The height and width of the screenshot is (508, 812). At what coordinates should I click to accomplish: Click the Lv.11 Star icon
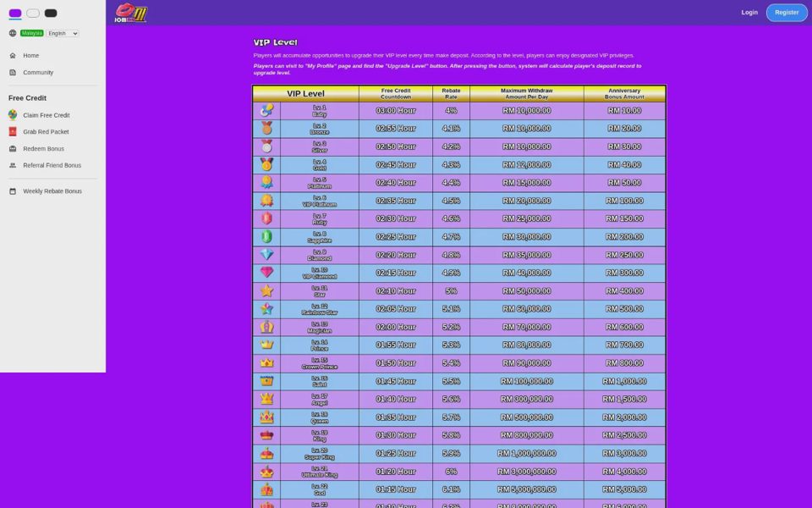pos(266,290)
